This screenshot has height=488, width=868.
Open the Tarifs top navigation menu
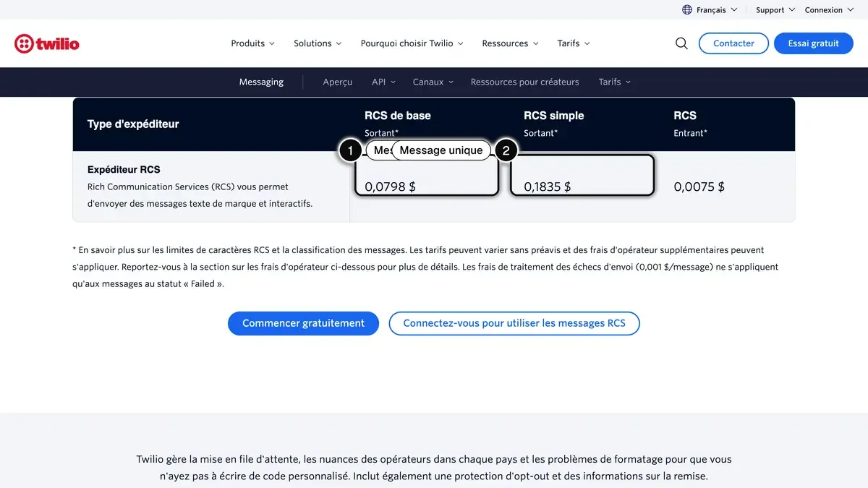[x=574, y=43]
